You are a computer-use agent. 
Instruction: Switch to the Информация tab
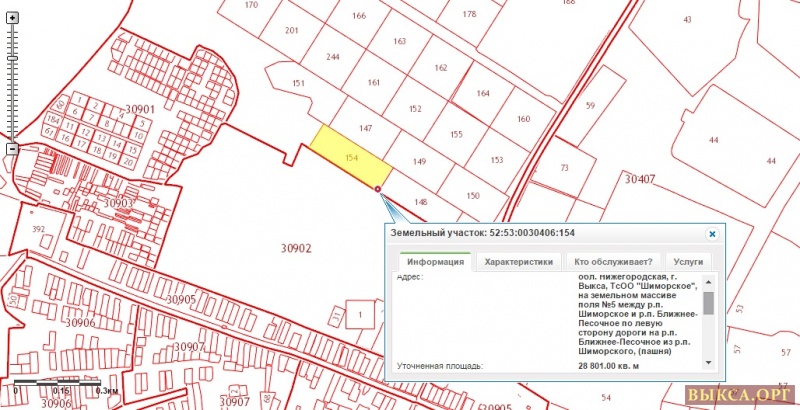434,262
